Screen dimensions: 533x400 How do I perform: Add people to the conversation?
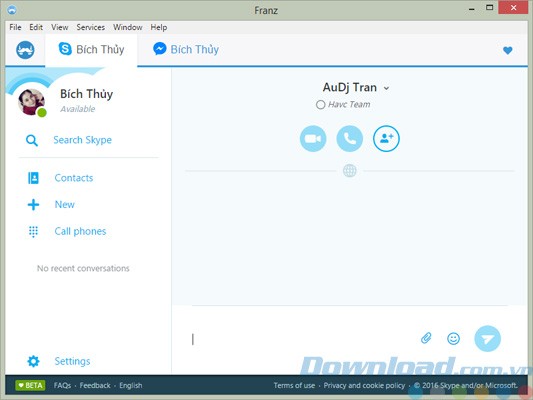click(x=386, y=139)
